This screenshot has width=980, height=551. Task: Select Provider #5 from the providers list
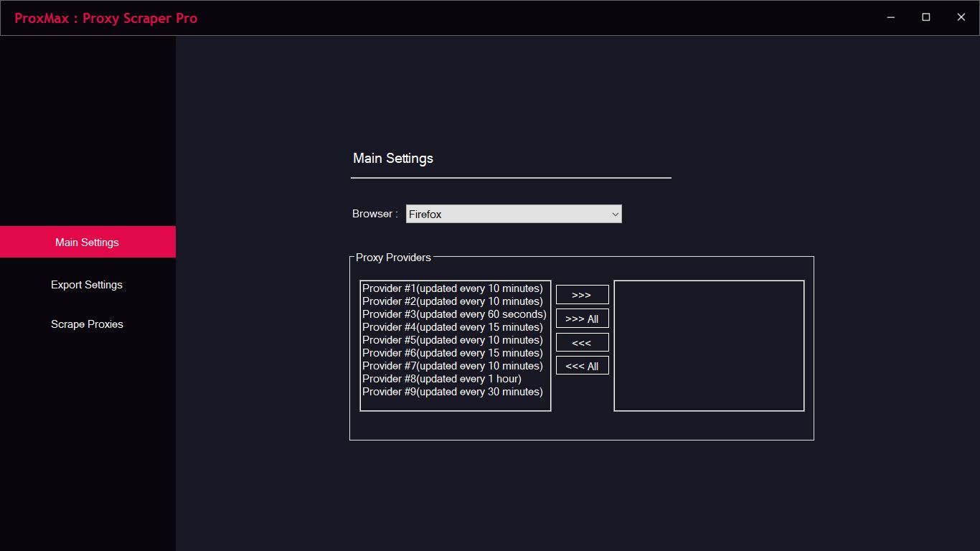pyautogui.click(x=452, y=340)
